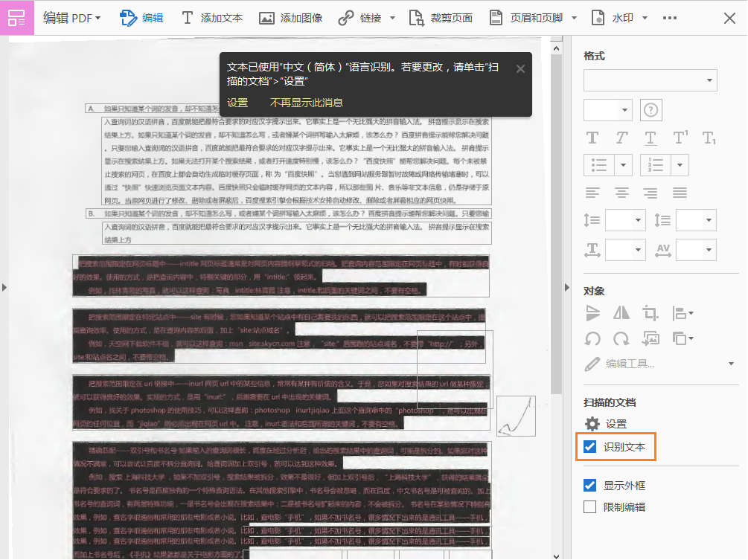Open the font name combo box
This screenshot has height=560, width=748.
[650, 80]
